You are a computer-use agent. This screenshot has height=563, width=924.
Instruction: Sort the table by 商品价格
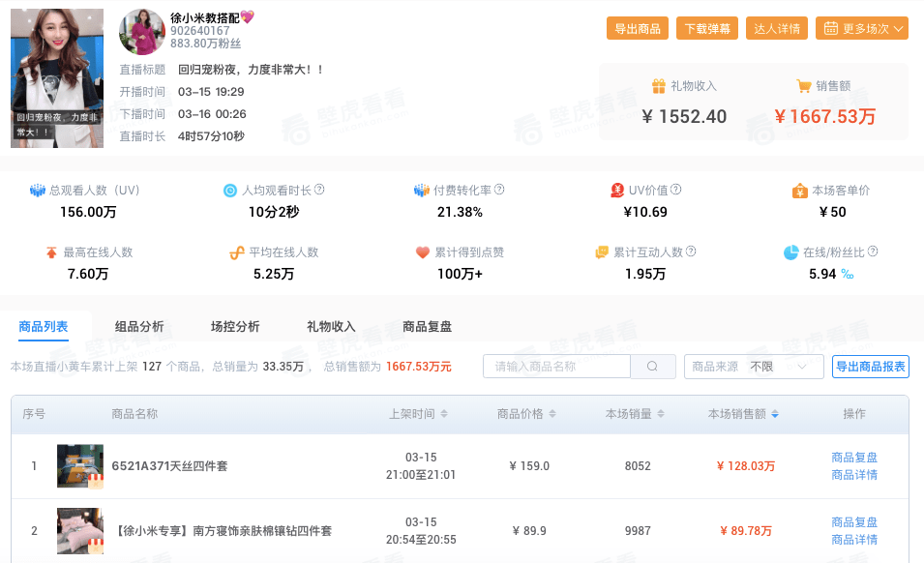[x=552, y=414]
